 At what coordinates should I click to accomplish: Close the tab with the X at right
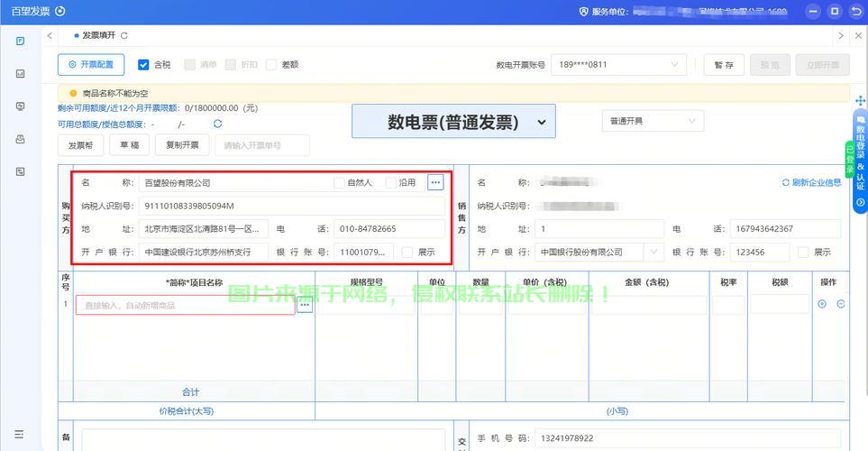pos(858,35)
